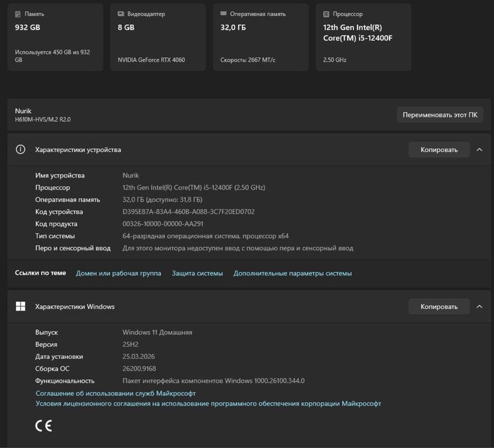Click 'Используется 450 GB из 932 GB' text
Screen dimensions: 494x448
pos(53,56)
